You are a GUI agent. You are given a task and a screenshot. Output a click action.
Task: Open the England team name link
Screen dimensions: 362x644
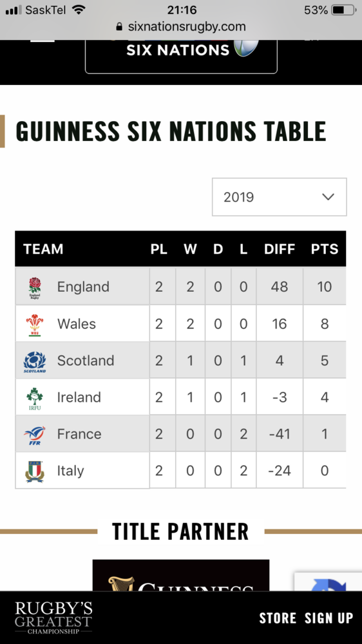[x=83, y=287]
